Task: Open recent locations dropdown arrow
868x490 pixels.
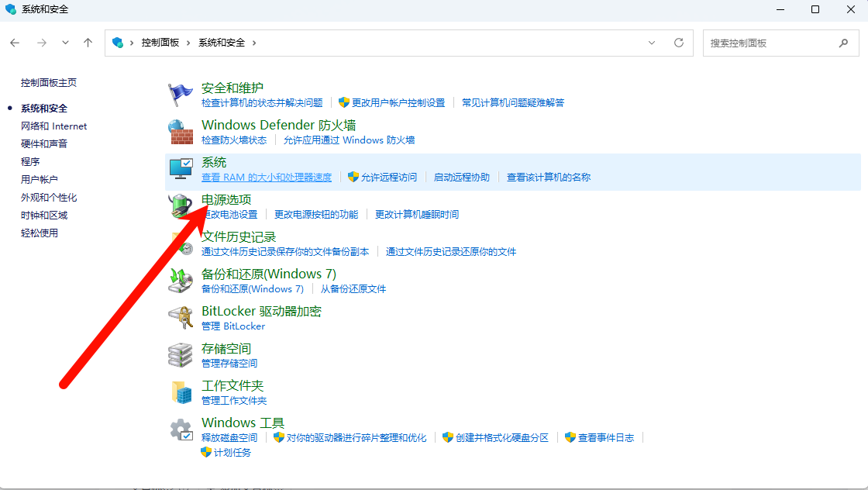Action: (65, 43)
